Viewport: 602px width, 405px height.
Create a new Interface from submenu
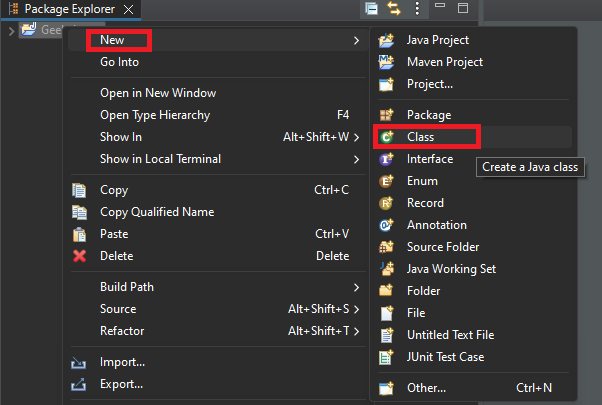tap(473, 159)
